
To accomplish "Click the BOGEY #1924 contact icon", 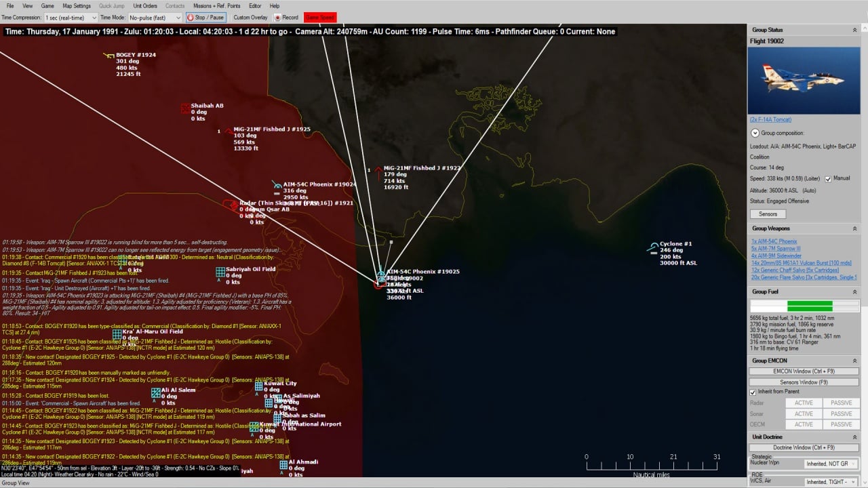I will pos(108,56).
